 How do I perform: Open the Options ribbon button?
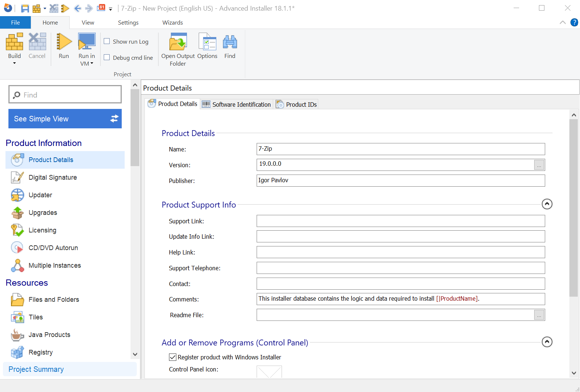[207, 45]
